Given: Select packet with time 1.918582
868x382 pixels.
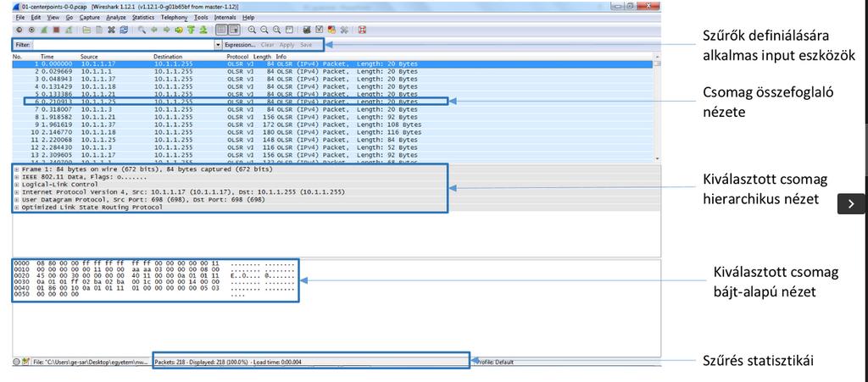Looking at the screenshot, I should pos(332,117).
